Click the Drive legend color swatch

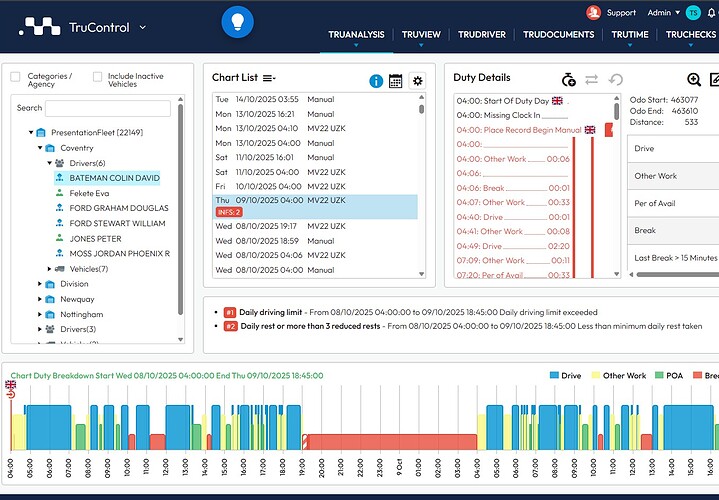click(554, 375)
